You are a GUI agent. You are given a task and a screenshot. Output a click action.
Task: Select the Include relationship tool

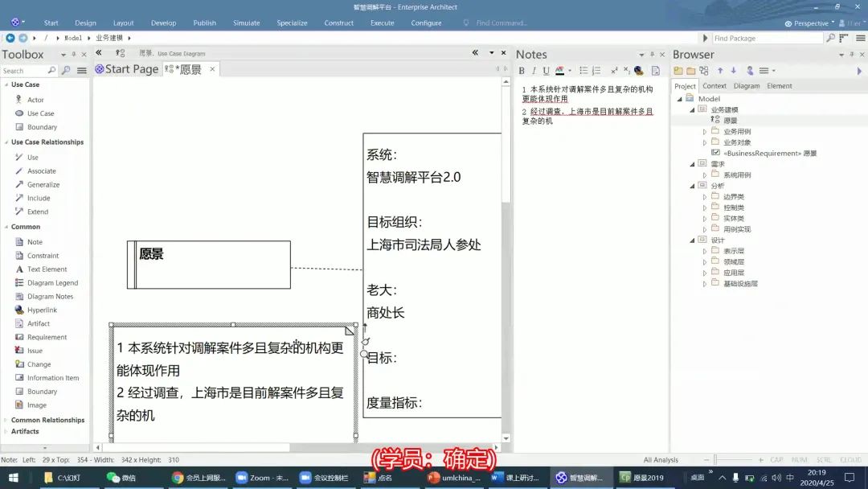coord(39,199)
